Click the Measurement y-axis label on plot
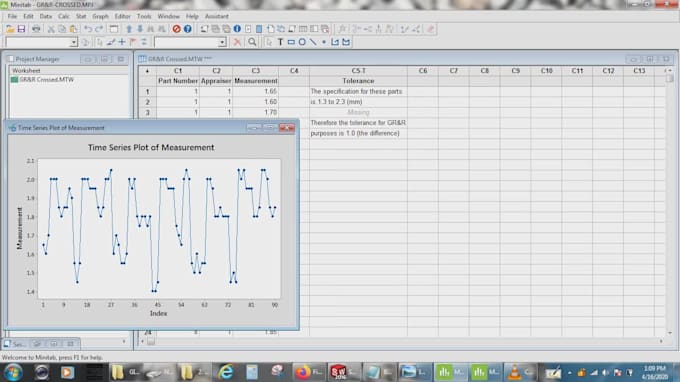 point(19,229)
